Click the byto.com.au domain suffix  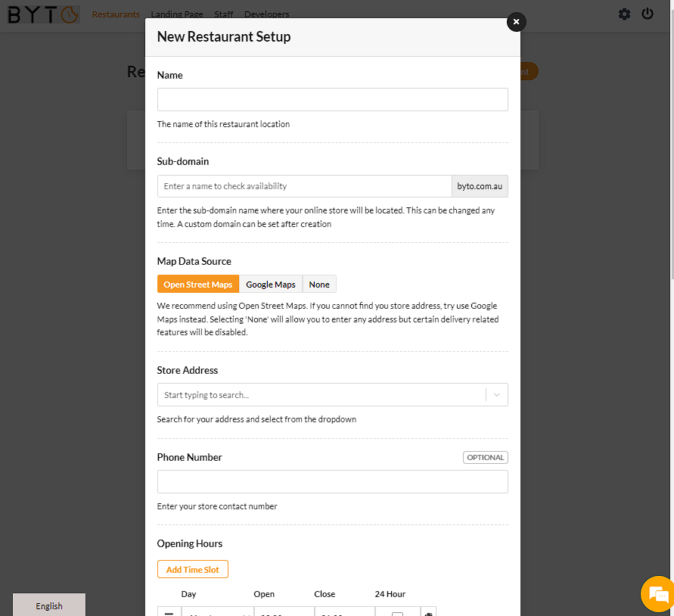(480, 186)
